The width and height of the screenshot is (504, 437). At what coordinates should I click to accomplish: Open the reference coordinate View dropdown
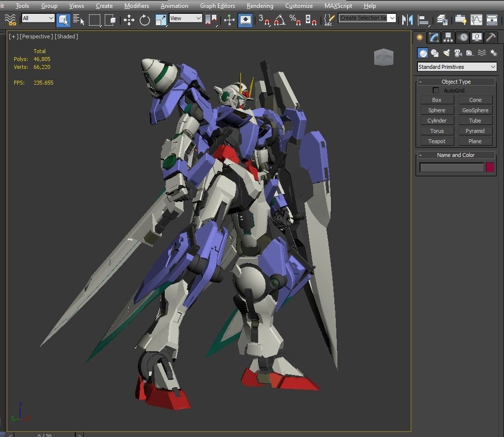pyautogui.click(x=185, y=18)
